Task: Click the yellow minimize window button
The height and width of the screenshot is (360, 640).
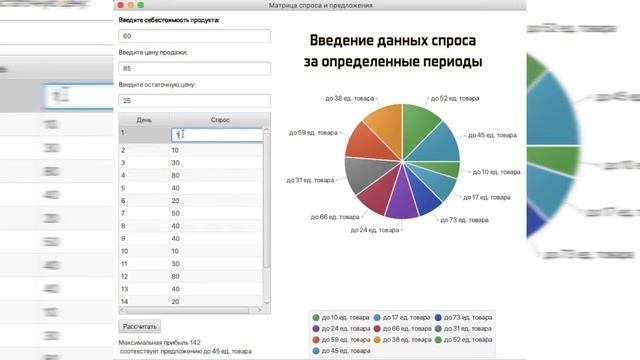Action: (x=131, y=5)
